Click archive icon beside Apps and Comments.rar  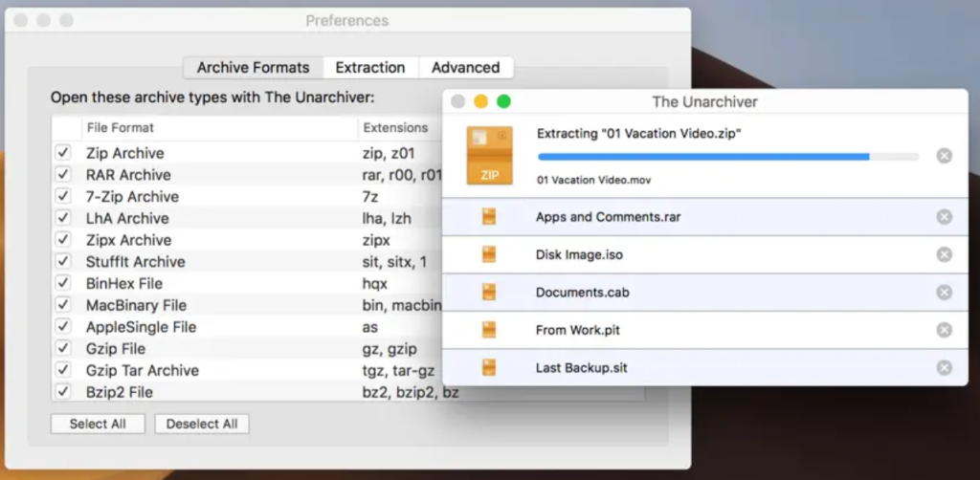point(489,217)
